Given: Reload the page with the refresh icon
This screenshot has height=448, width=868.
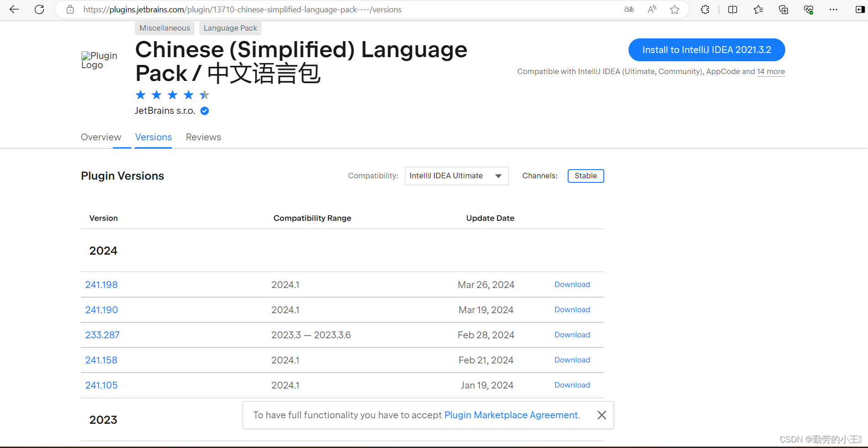Looking at the screenshot, I should point(39,10).
